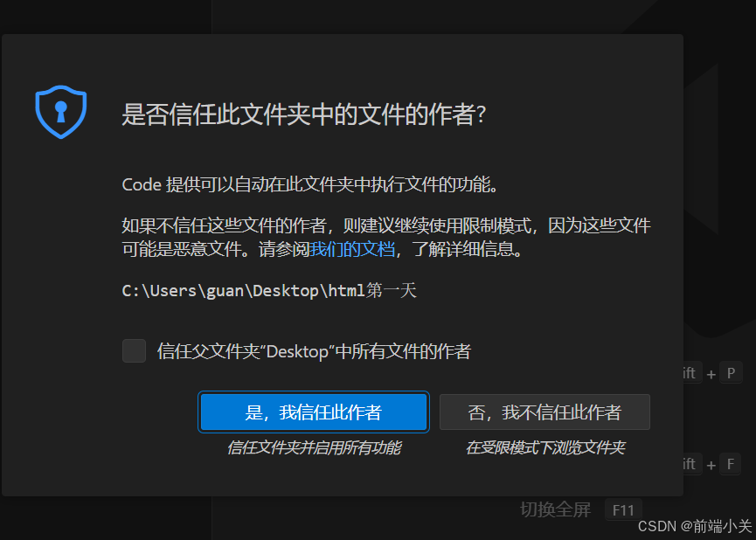This screenshot has width=756, height=540.
Task: Open the "我们的文档" link
Action: pyautogui.click(x=352, y=249)
